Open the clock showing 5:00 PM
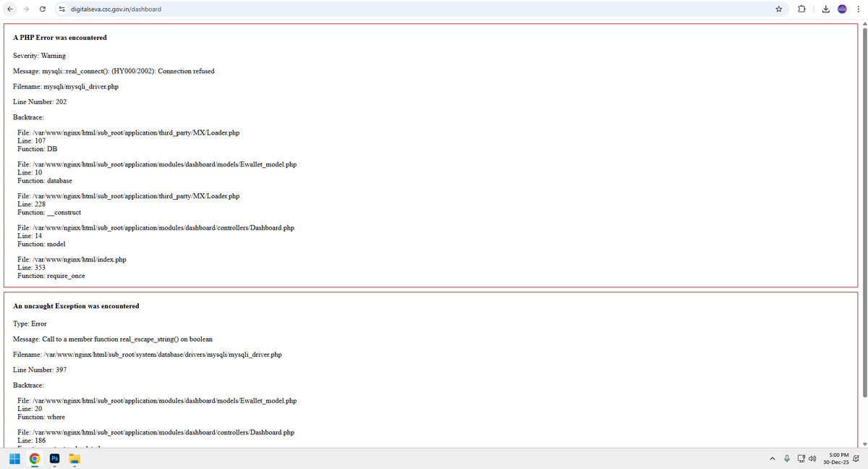 click(836, 458)
